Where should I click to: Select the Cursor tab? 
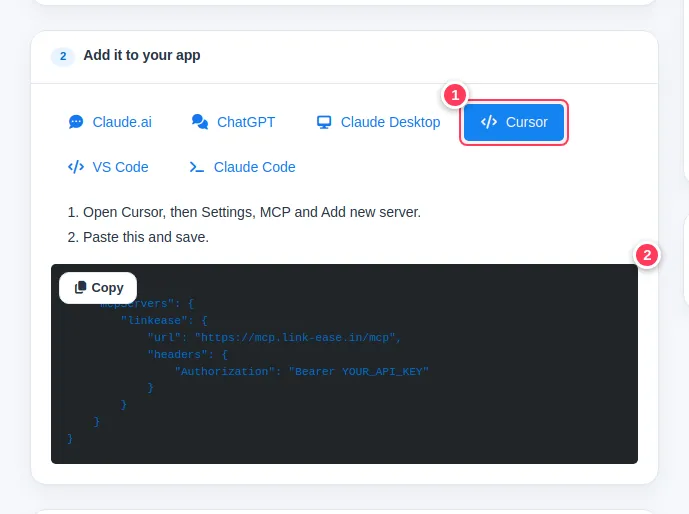(x=514, y=122)
